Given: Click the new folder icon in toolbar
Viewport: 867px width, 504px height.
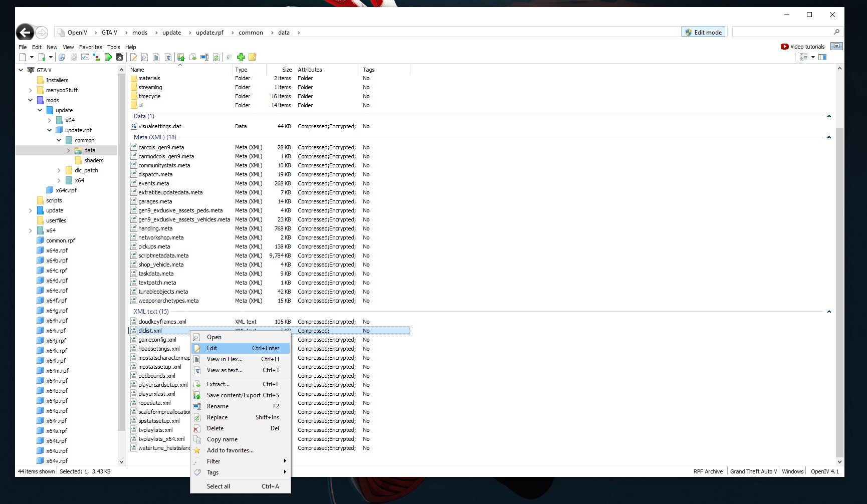Looking at the screenshot, I should coord(253,57).
